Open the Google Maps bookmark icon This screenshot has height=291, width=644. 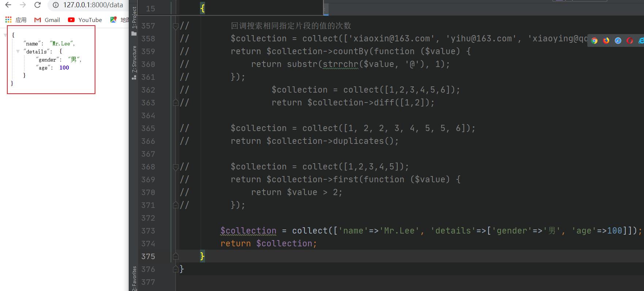point(114,20)
